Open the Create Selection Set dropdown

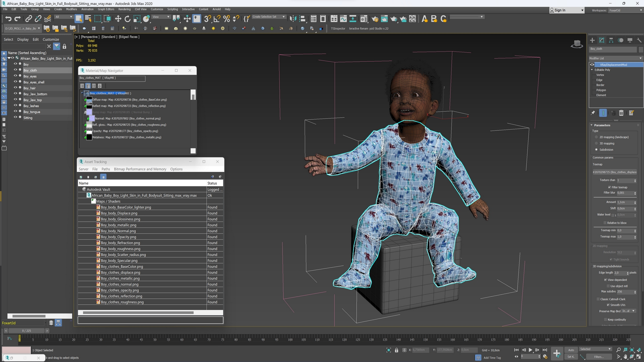269,17
